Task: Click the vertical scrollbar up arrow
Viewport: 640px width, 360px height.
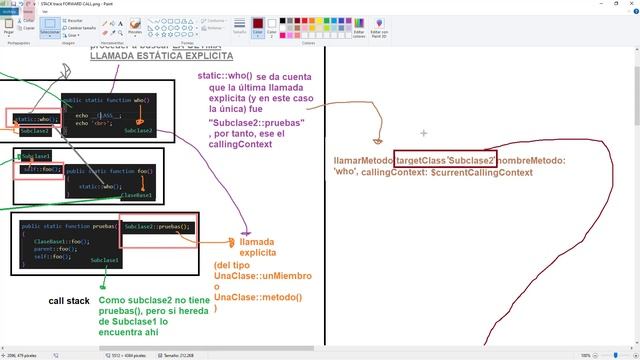Action: [x=637, y=50]
